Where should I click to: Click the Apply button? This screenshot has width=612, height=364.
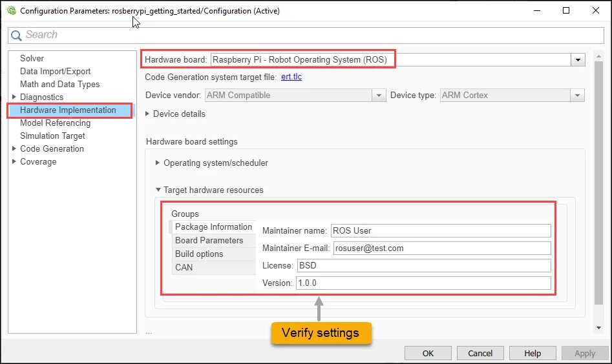tap(585, 354)
